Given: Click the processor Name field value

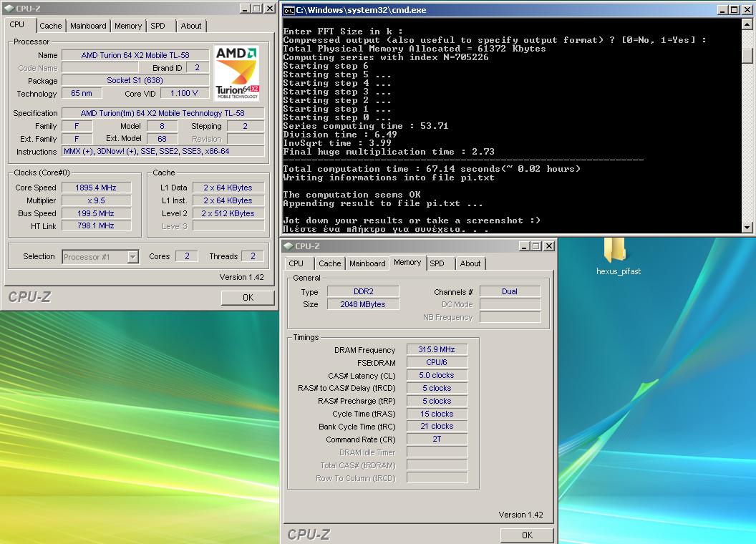Looking at the screenshot, I should 135,55.
